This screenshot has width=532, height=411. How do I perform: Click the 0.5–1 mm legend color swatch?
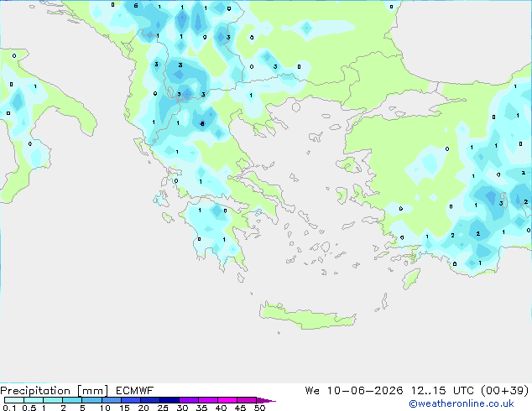[x=34, y=400]
